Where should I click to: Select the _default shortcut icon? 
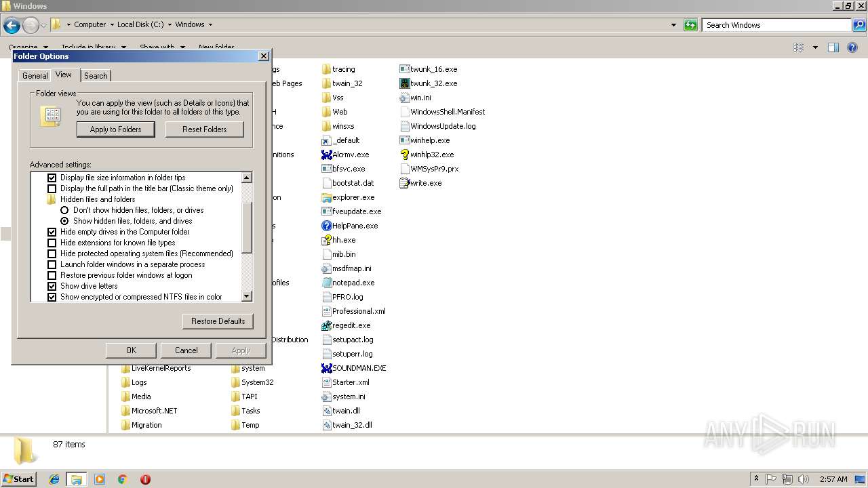click(x=326, y=140)
